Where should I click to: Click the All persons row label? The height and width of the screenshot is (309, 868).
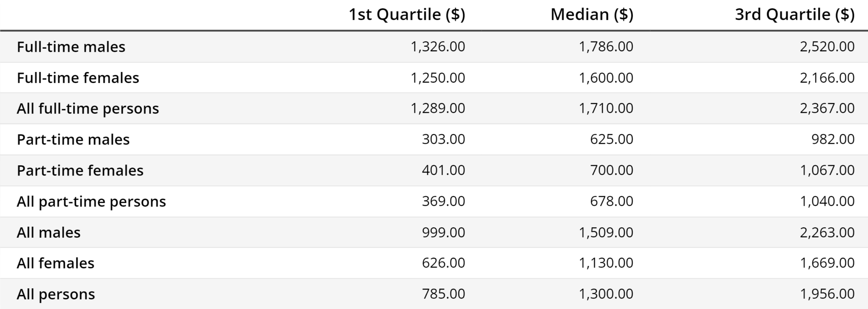pos(56,294)
